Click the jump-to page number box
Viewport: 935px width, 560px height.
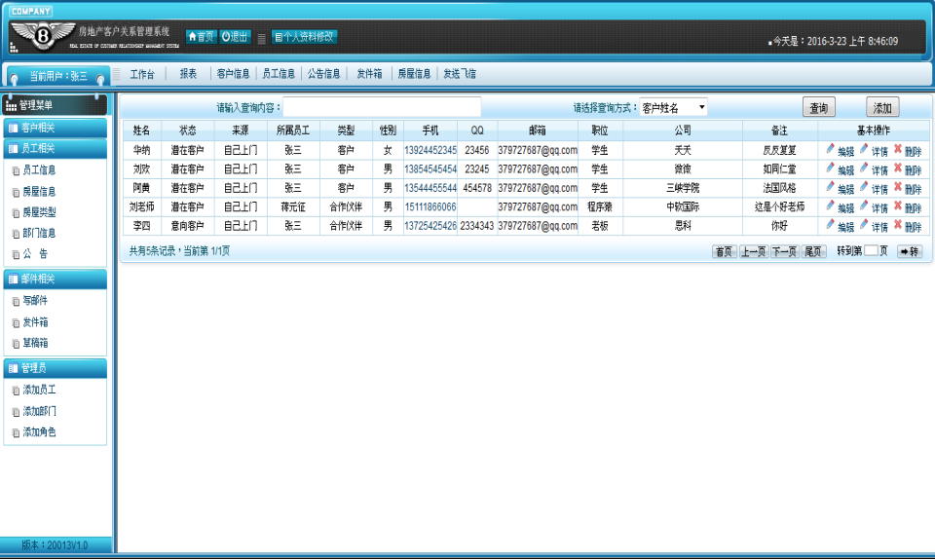click(x=871, y=251)
